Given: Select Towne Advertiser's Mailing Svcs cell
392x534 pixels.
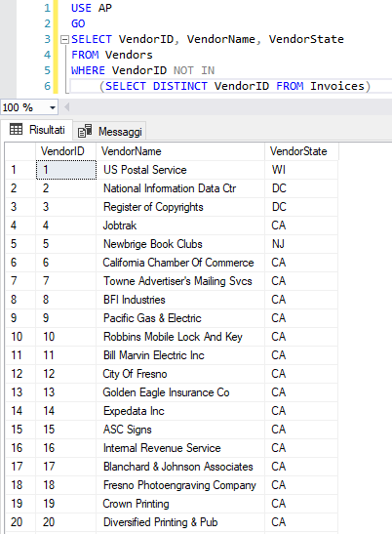Looking at the screenshot, I should [x=180, y=281].
